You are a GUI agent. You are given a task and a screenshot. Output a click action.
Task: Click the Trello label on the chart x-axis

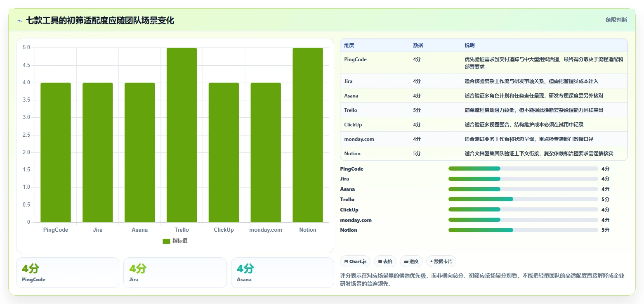pos(182,230)
